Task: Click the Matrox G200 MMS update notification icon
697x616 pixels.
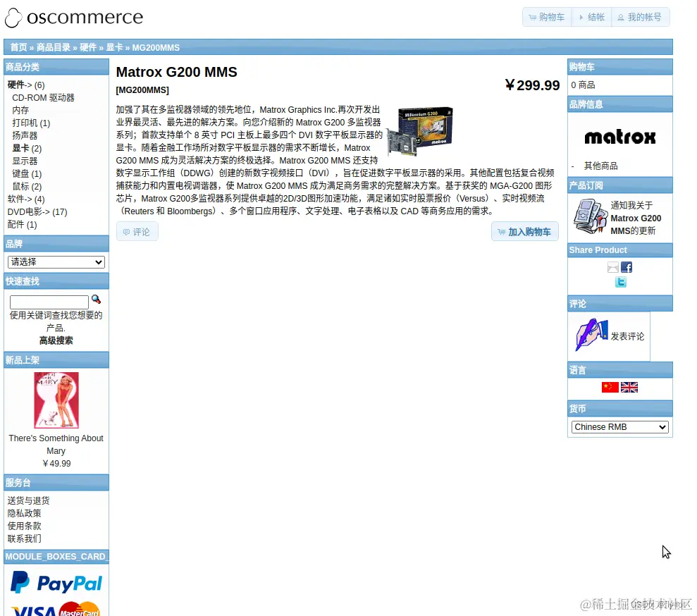Action: click(x=590, y=216)
